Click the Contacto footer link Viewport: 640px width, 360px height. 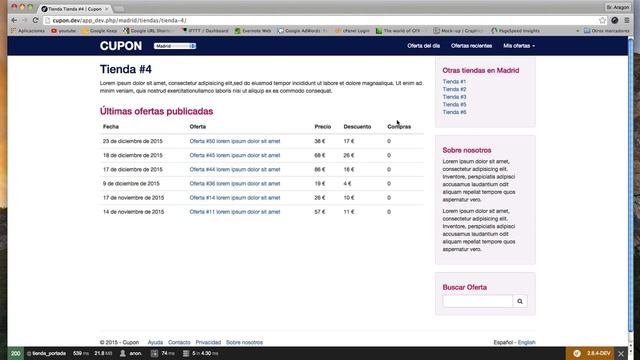point(179,342)
